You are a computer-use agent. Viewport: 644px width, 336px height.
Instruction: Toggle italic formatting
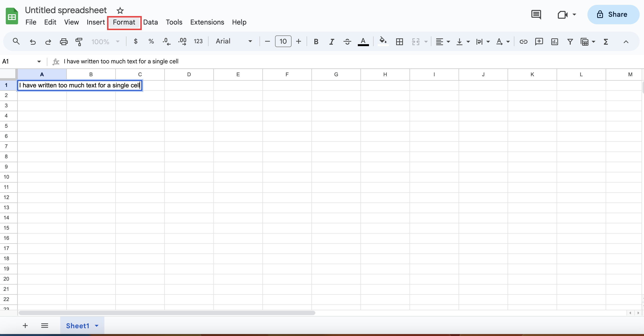pos(332,42)
